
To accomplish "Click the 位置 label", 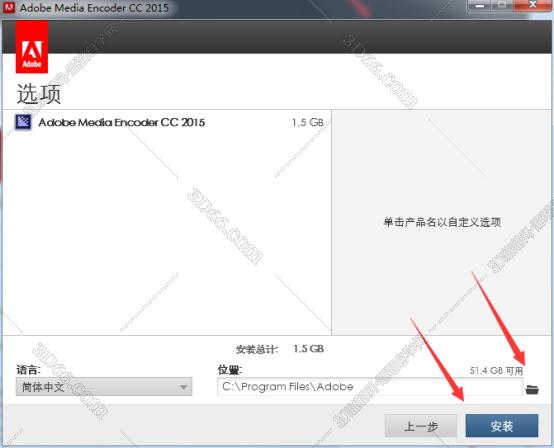I will click(230, 370).
